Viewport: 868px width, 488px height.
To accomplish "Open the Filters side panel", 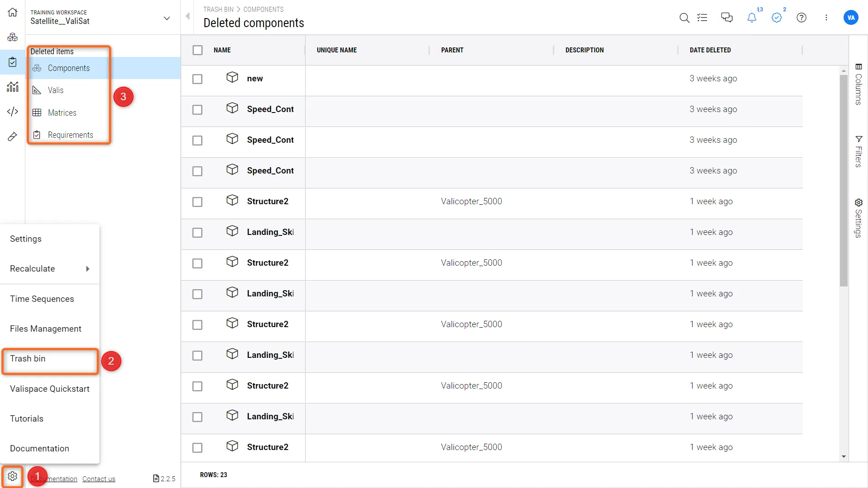I will [859, 152].
